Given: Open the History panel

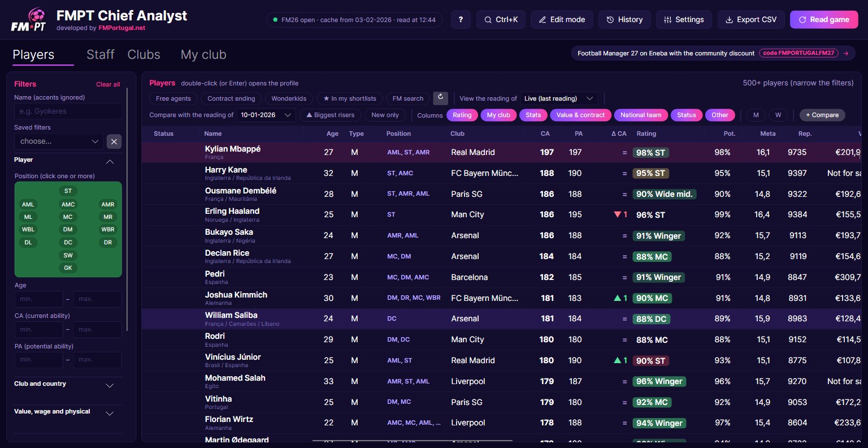Looking at the screenshot, I should 624,20.
